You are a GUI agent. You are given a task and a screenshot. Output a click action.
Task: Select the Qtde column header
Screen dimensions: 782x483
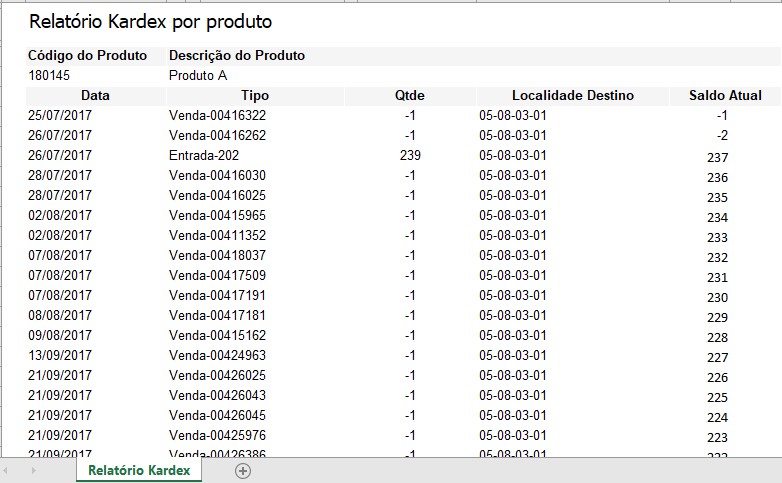410,96
